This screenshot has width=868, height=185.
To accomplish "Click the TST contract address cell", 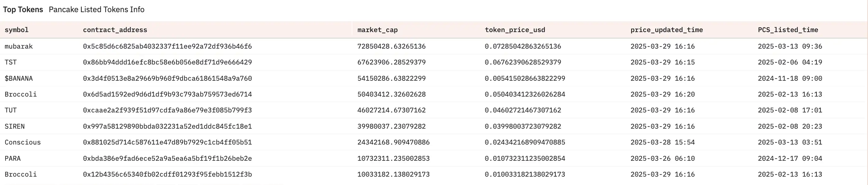I will 167,62.
